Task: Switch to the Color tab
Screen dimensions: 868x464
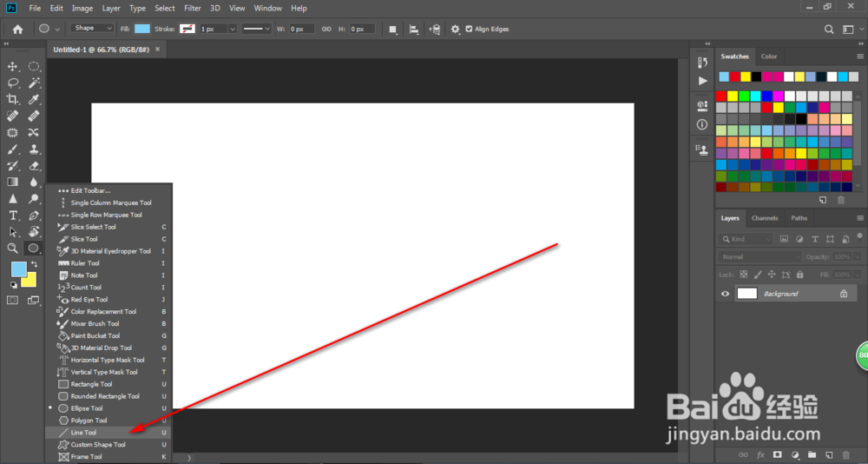Action: tap(769, 56)
